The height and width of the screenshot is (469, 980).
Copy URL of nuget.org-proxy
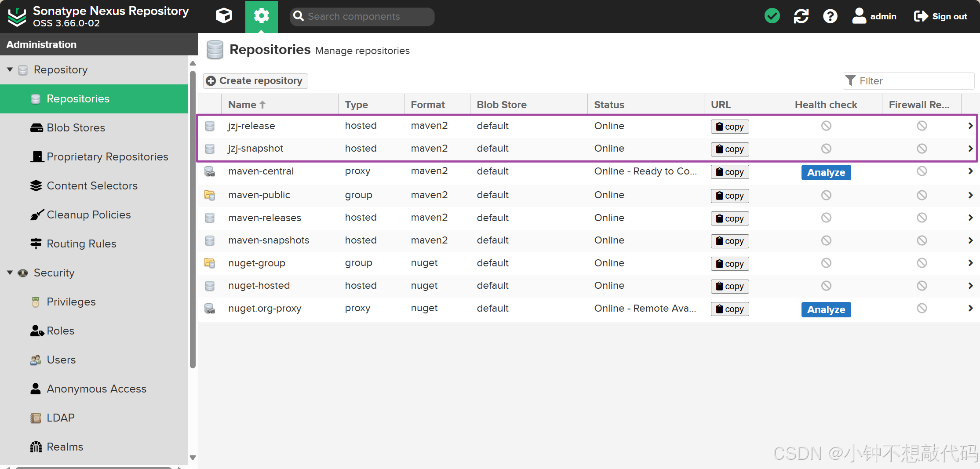730,309
